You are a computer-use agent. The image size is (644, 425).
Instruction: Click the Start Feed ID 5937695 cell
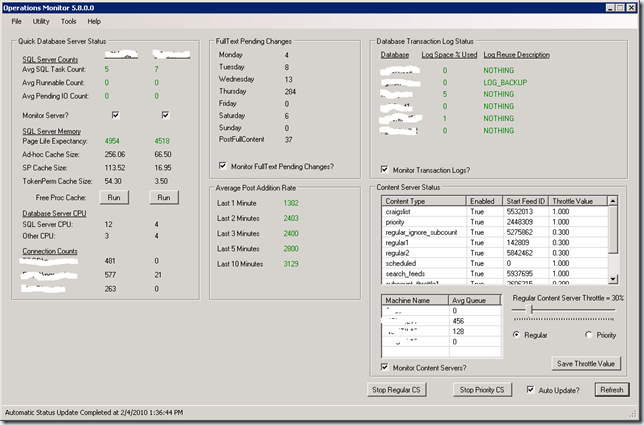tap(526, 273)
